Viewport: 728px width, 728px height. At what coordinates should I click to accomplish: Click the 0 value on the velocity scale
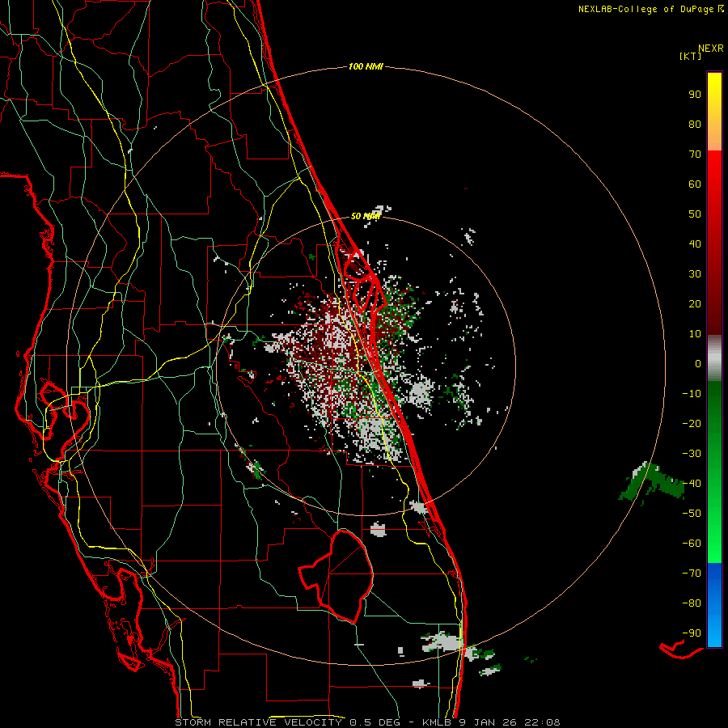click(698, 363)
